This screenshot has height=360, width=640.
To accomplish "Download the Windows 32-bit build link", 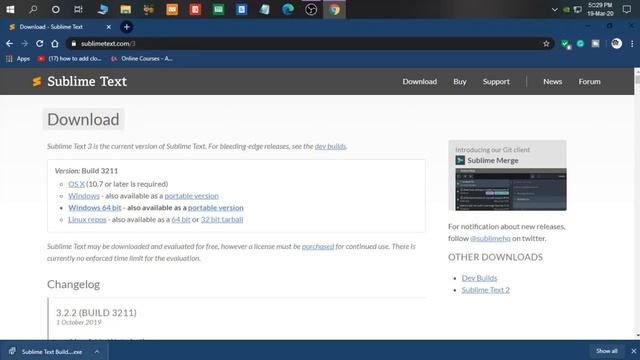I will 84,196.
